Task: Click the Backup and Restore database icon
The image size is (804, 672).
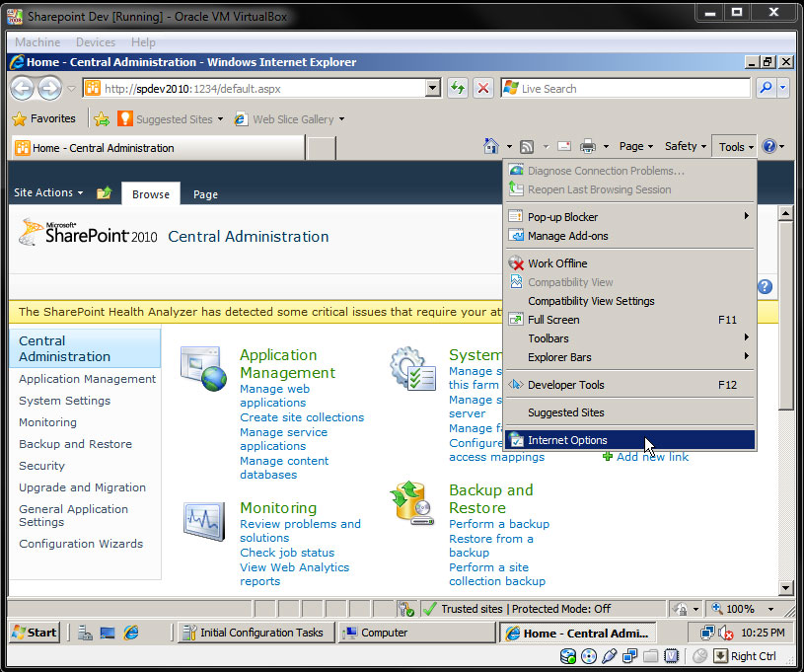Action: click(x=412, y=502)
